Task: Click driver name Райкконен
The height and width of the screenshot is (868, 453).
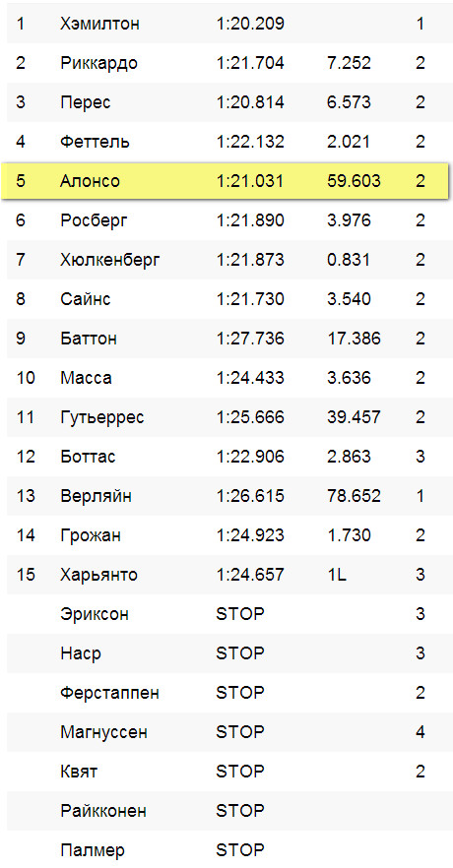Action: tap(103, 811)
